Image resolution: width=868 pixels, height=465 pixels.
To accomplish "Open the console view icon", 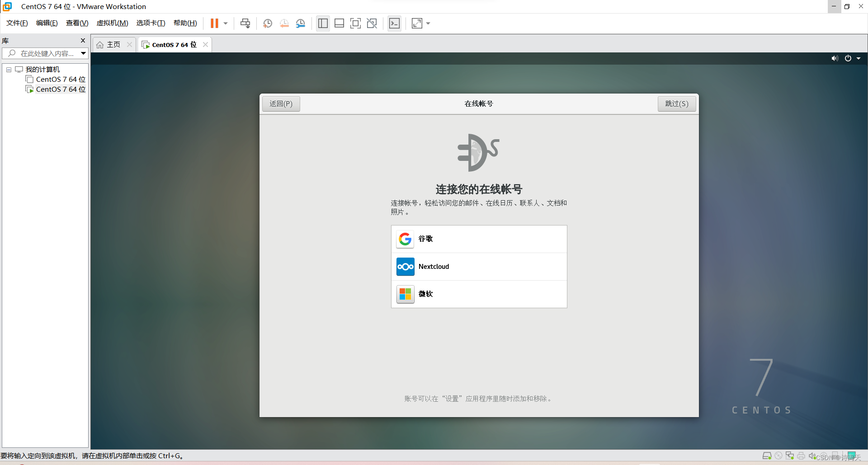I will coord(394,23).
